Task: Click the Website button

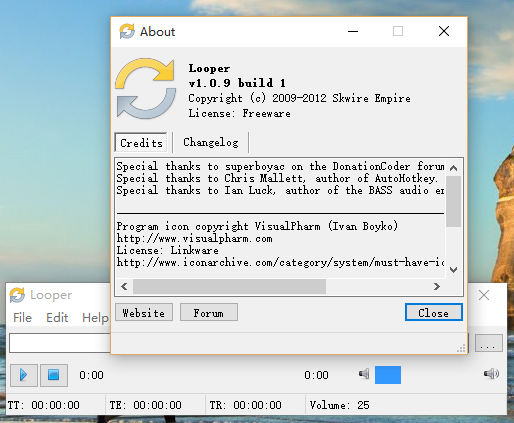Action: [x=144, y=312]
